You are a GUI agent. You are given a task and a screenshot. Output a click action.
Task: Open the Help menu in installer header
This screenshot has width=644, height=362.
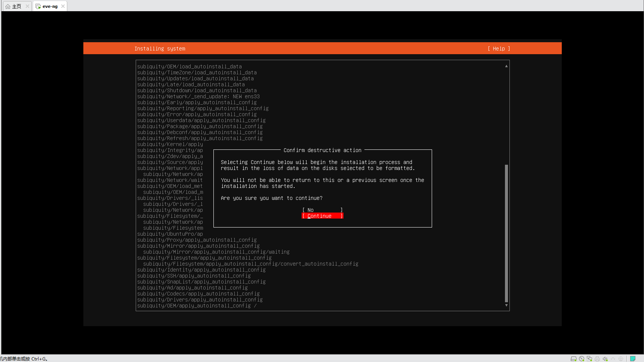499,49
